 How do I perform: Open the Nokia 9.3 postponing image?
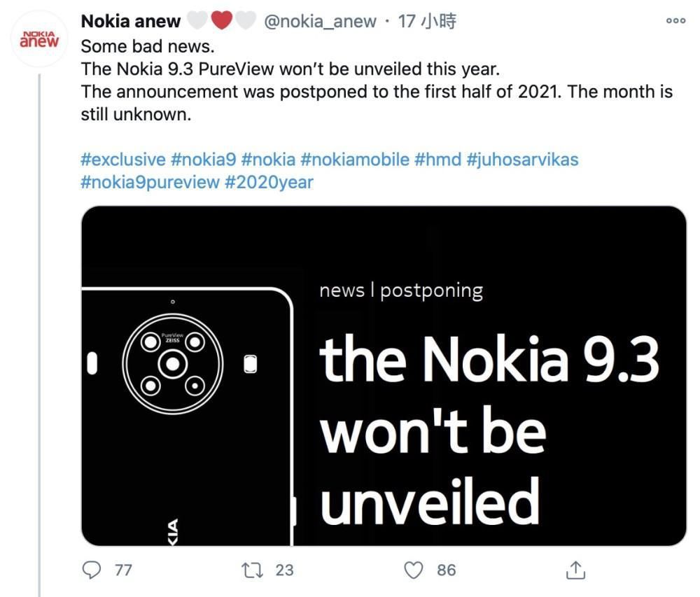pyautogui.click(x=384, y=375)
